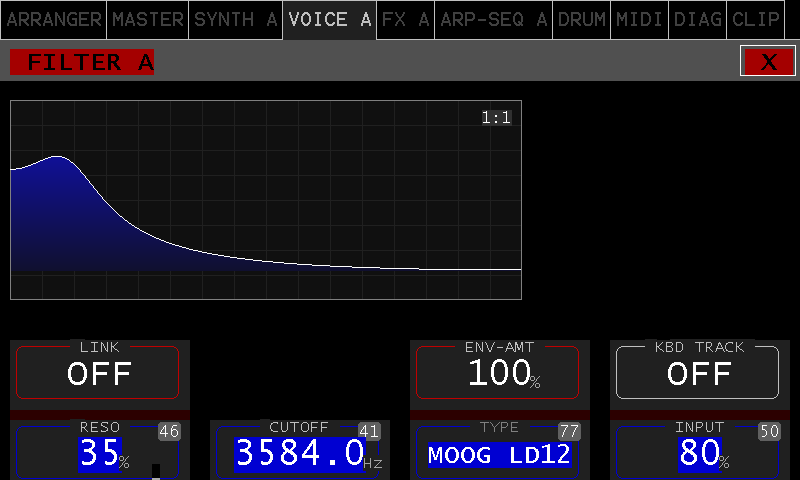Switch to the ARP-SEQ A tab
The height and width of the screenshot is (480, 800).
(x=493, y=20)
